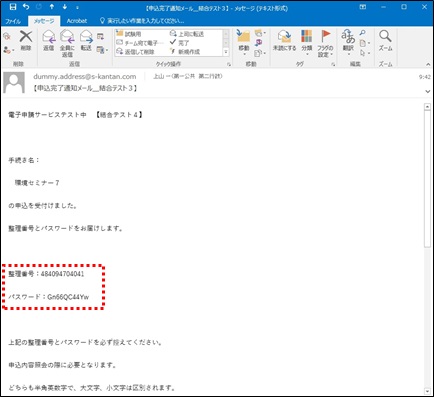
Task: Set a follow-up flag on this message
Action: tap(325, 43)
